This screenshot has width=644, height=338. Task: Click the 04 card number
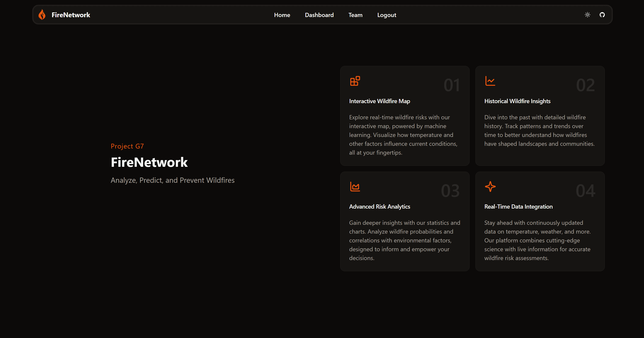click(x=585, y=191)
